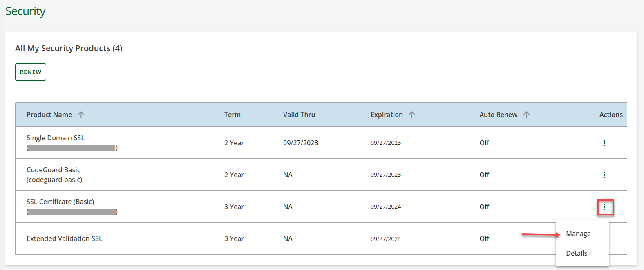Click the 3 Year term of SSL Certificate (Basic)
This screenshot has height=270, width=644.
(234, 207)
